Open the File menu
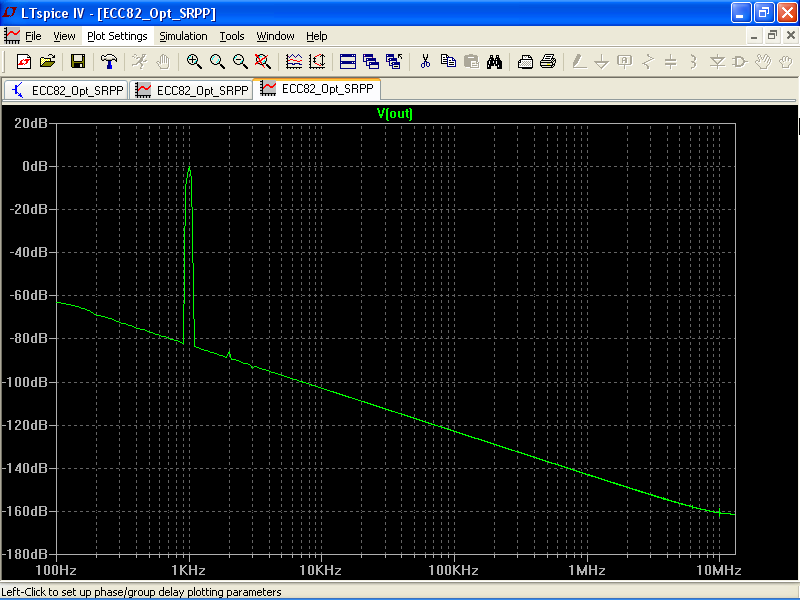 (33, 36)
